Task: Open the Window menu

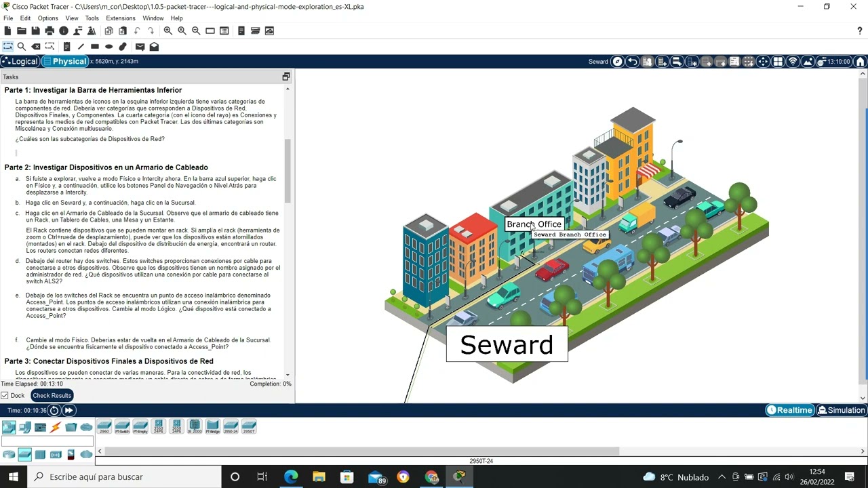Action: (x=153, y=18)
